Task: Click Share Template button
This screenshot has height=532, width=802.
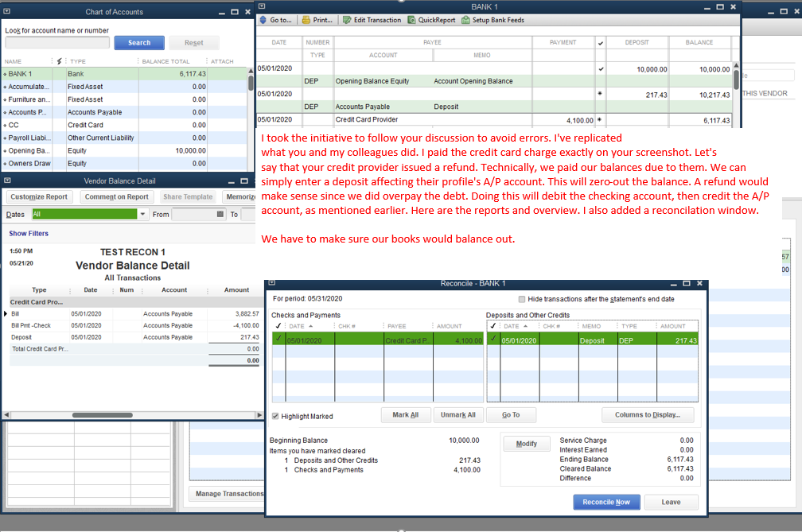Action: coord(188,196)
